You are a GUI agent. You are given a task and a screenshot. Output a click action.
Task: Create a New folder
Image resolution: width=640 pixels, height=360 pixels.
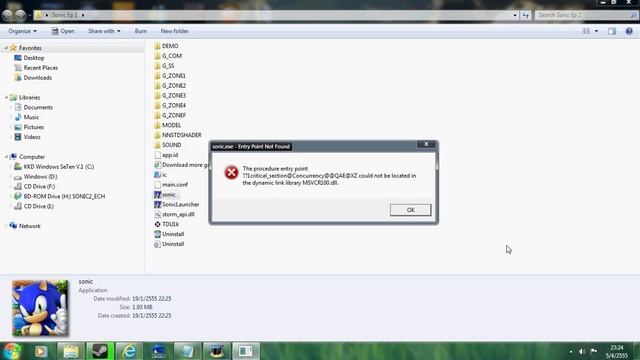[174, 31]
